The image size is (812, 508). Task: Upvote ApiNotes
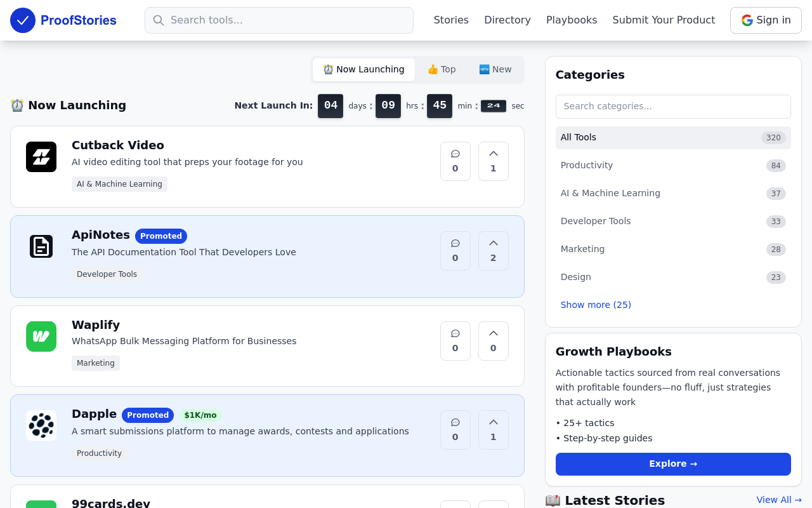pos(494,251)
